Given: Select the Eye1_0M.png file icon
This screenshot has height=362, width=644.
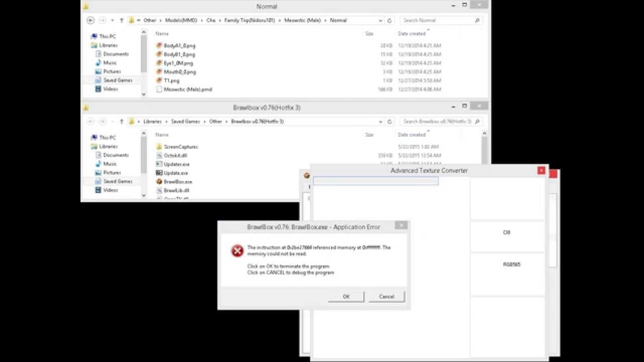Looking at the screenshot, I should coord(159,63).
